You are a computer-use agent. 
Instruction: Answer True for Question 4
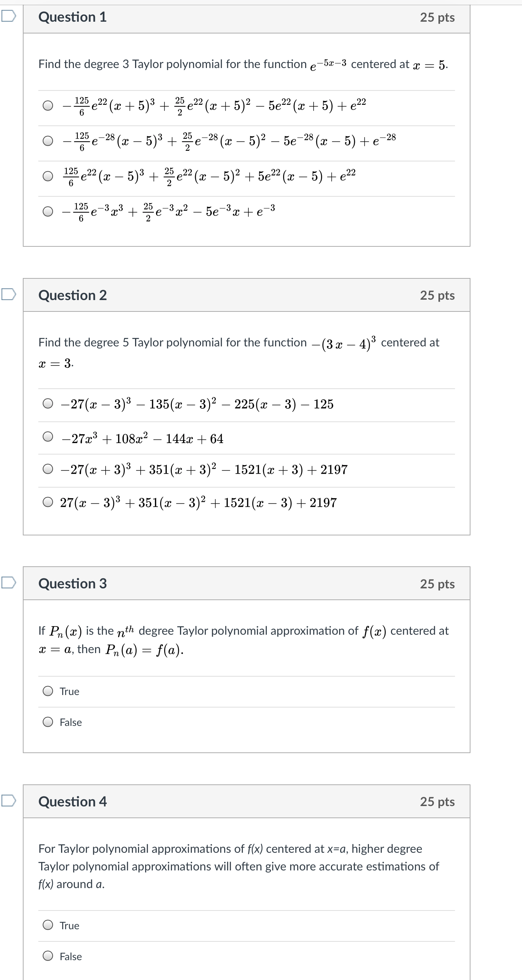coord(48,925)
